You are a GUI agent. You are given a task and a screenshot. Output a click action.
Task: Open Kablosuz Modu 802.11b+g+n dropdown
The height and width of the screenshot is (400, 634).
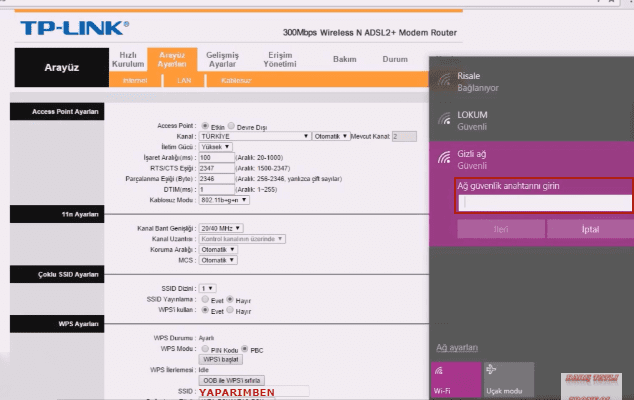[x=224, y=200]
